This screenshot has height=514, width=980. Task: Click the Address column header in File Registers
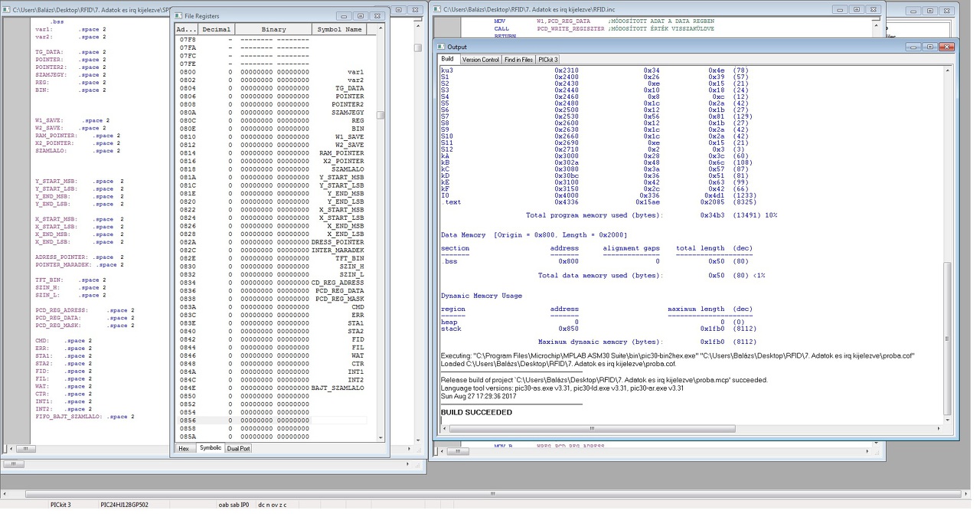pos(186,29)
